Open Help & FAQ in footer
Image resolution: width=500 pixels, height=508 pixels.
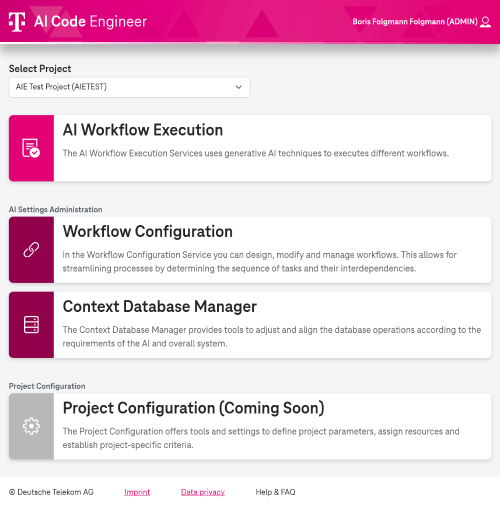pyautogui.click(x=275, y=492)
